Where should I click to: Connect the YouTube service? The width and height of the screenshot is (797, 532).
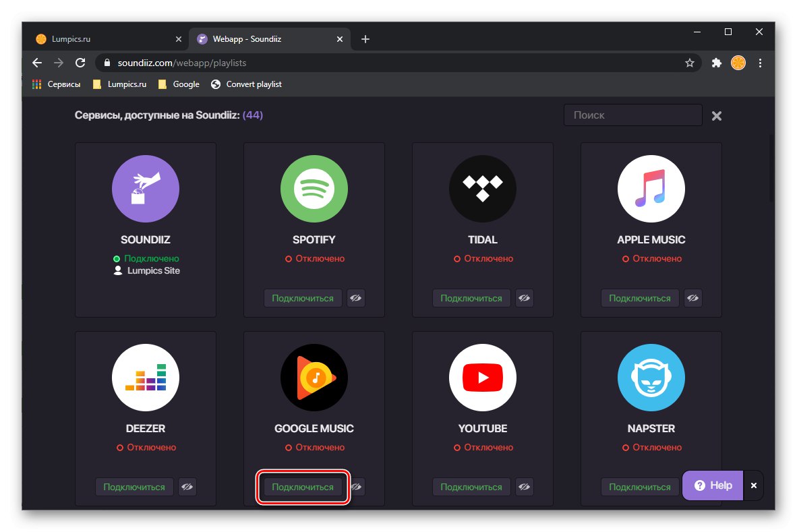point(471,487)
